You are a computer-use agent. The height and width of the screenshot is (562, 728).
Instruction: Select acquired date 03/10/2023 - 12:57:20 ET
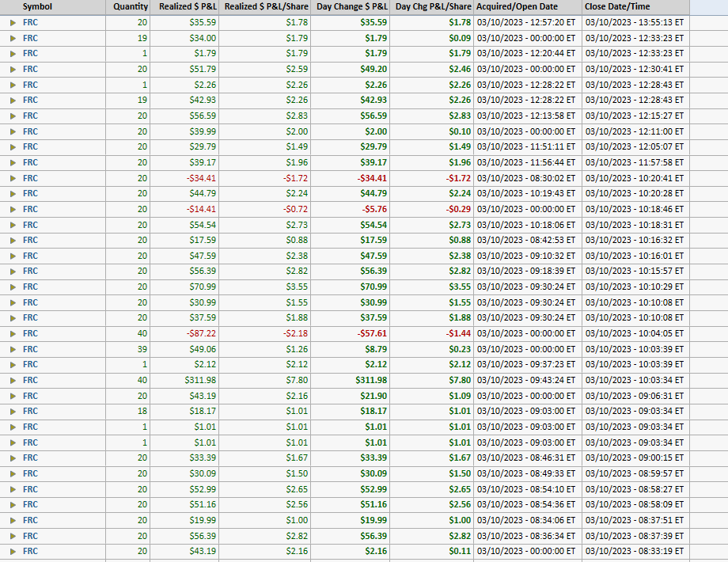click(528, 22)
